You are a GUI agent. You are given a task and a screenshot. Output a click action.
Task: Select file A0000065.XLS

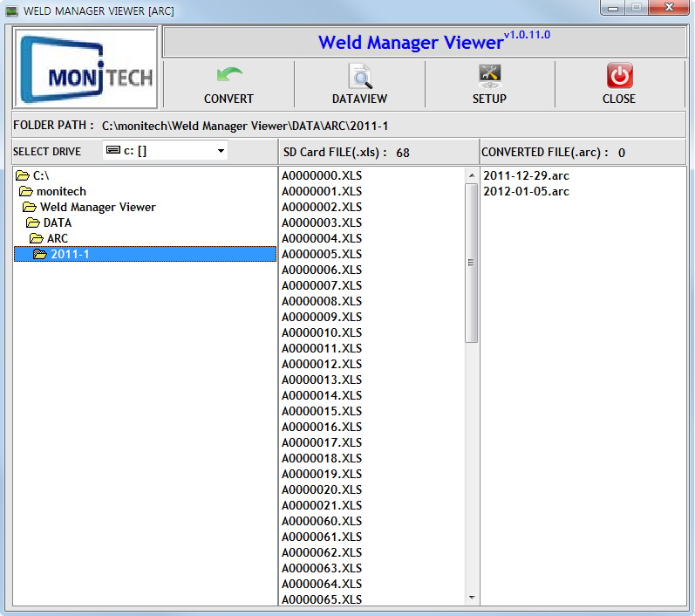click(322, 599)
